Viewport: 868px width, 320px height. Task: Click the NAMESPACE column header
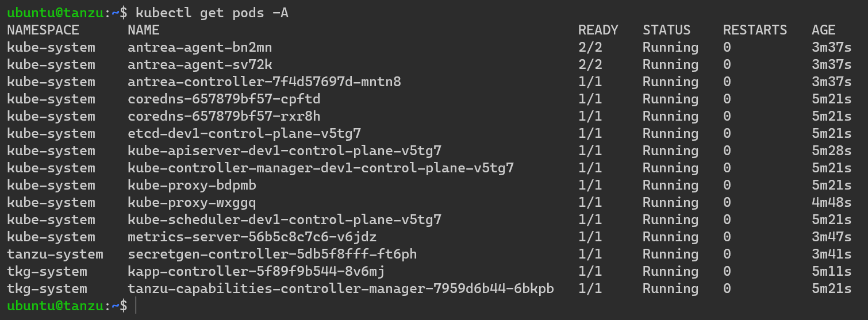[43, 30]
